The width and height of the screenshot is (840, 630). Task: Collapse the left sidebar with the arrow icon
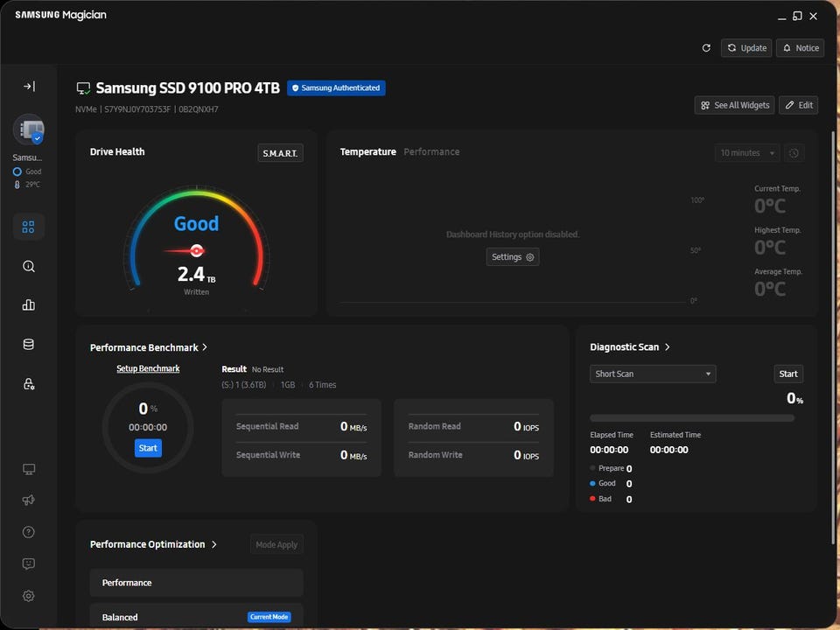point(29,87)
